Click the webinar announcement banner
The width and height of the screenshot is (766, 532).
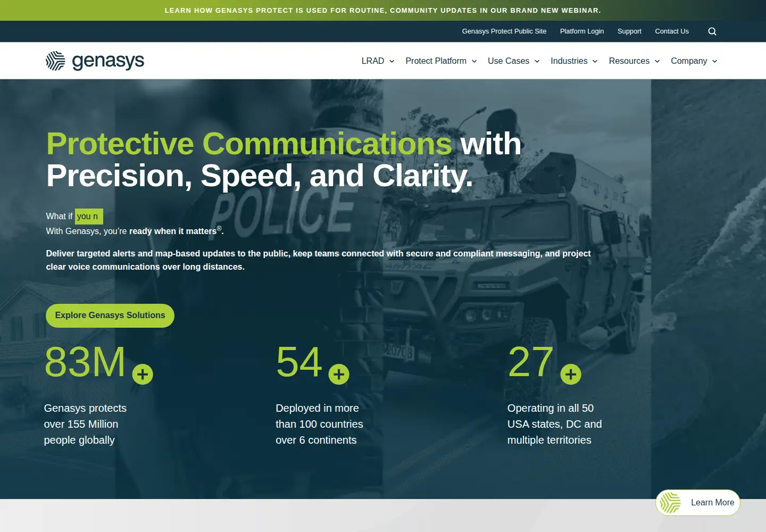pos(383,10)
